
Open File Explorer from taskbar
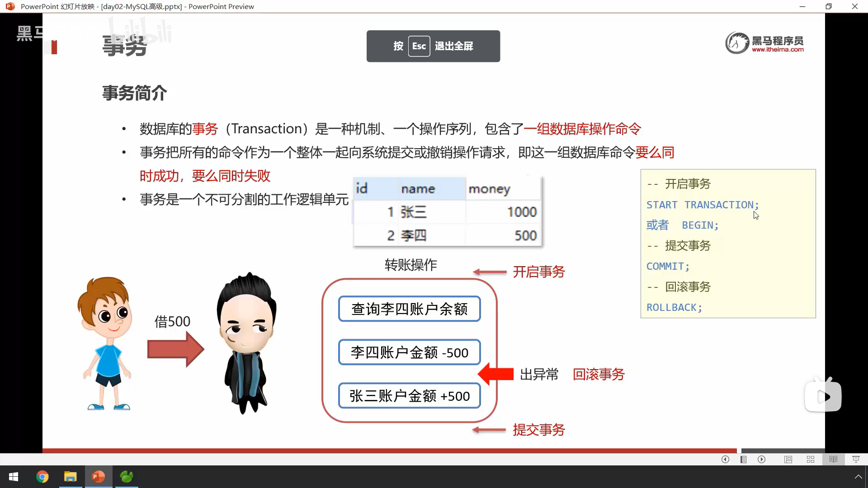(70, 477)
